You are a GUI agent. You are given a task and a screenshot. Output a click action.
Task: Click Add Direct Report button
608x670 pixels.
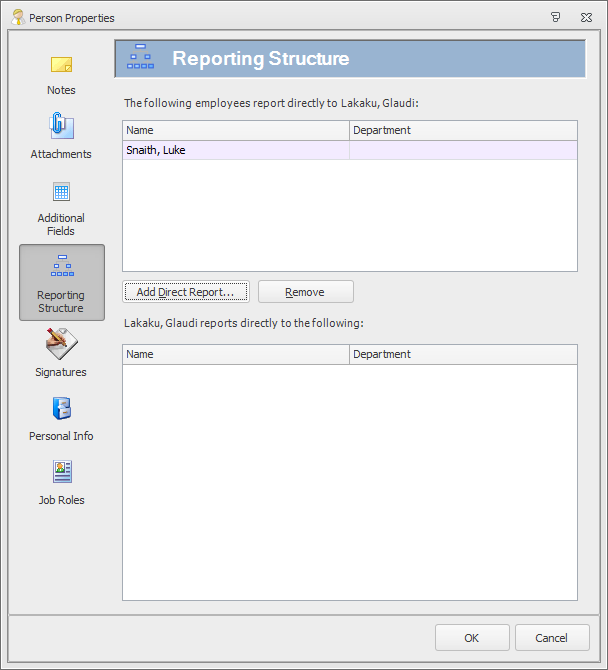click(x=186, y=292)
